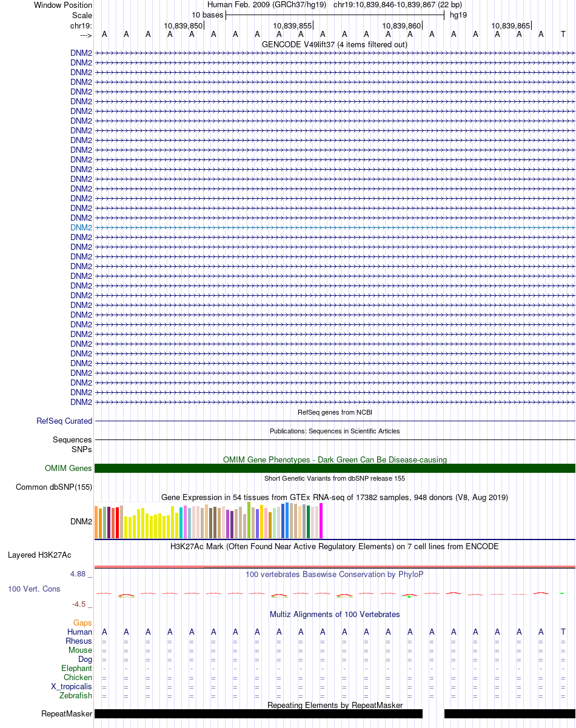Click the GENCODE V49lift37 track title

coord(335,44)
